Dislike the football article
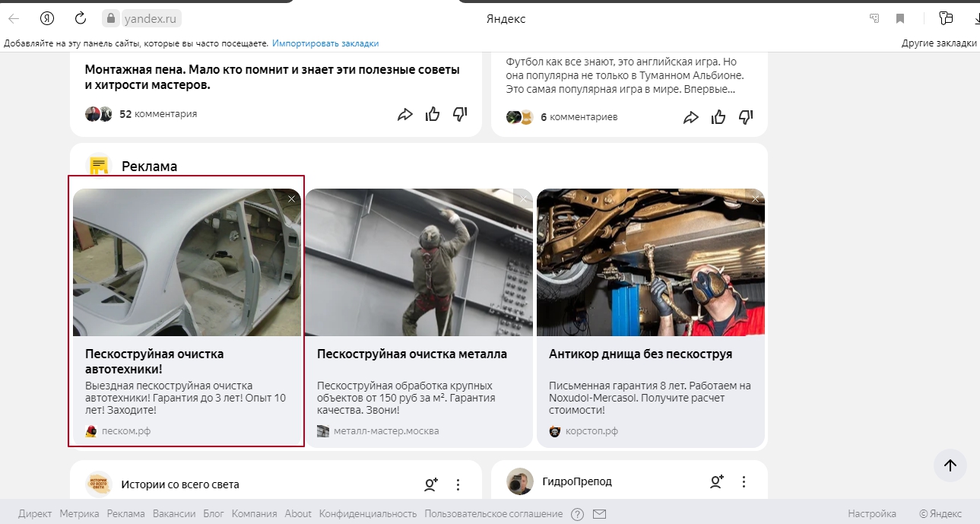Image resolution: width=980 pixels, height=524 pixels. pyautogui.click(x=746, y=117)
